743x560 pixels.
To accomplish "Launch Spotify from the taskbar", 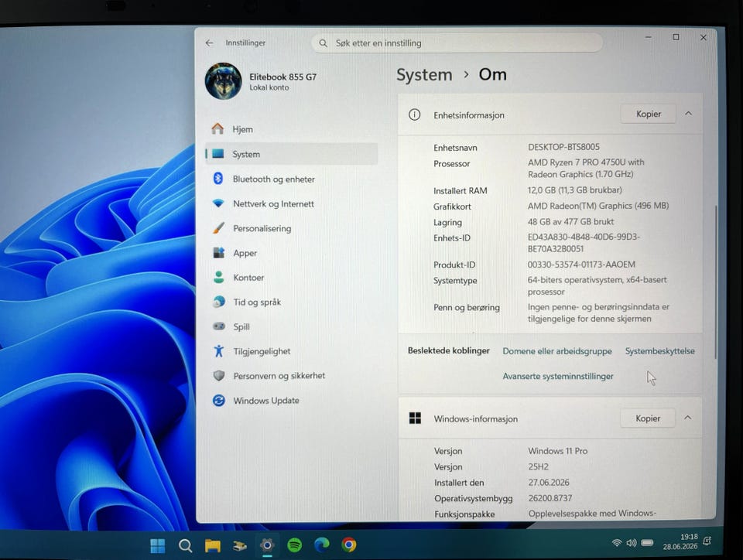I will pyautogui.click(x=295, y=545).
